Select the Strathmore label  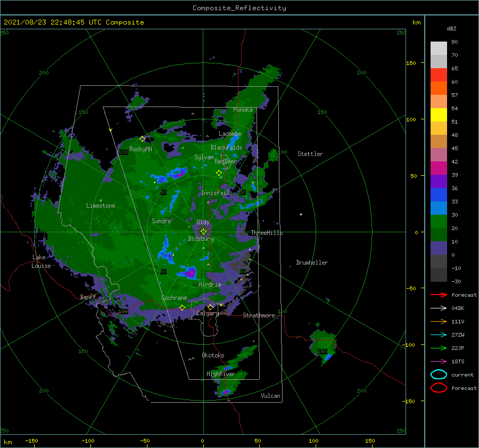(x=259, y=315)
